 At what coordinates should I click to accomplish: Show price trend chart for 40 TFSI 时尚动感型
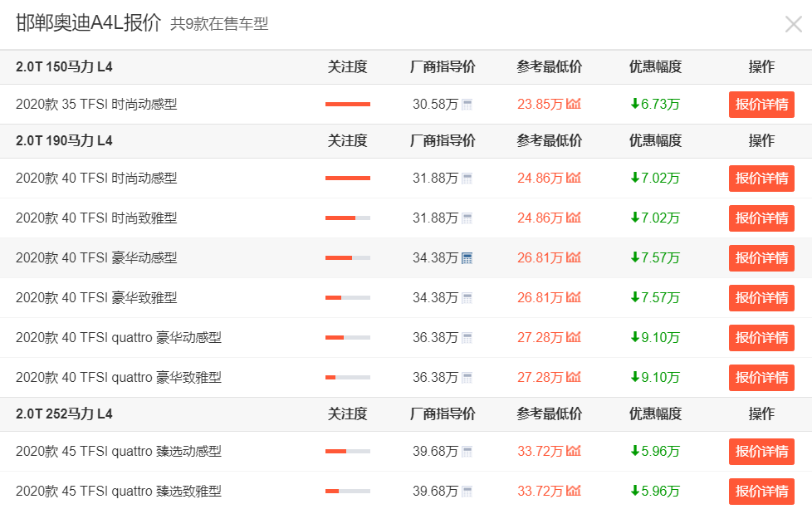point(573,178)
